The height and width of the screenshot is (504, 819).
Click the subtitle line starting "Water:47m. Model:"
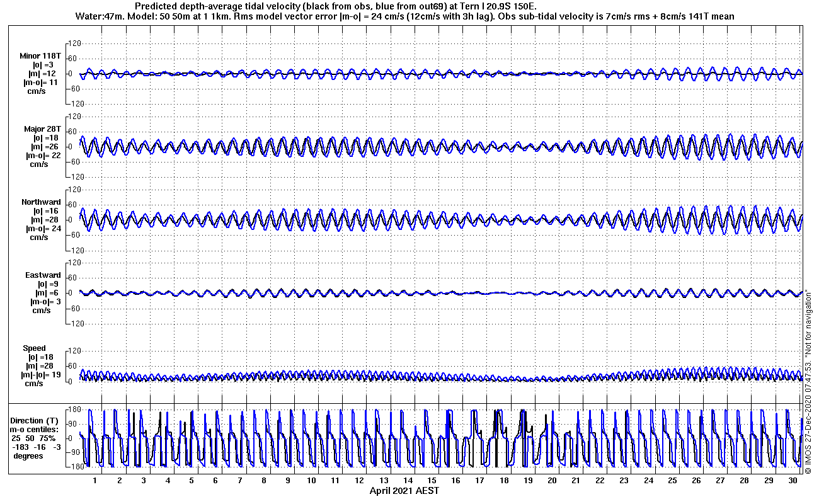[404, 16]
